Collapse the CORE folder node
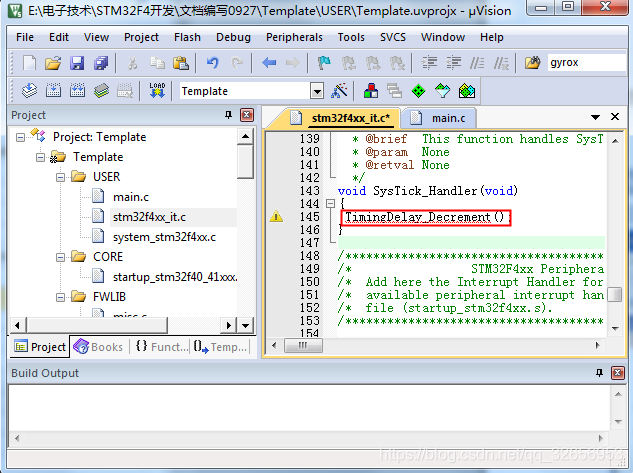633x473 pixels. (60, 257)
